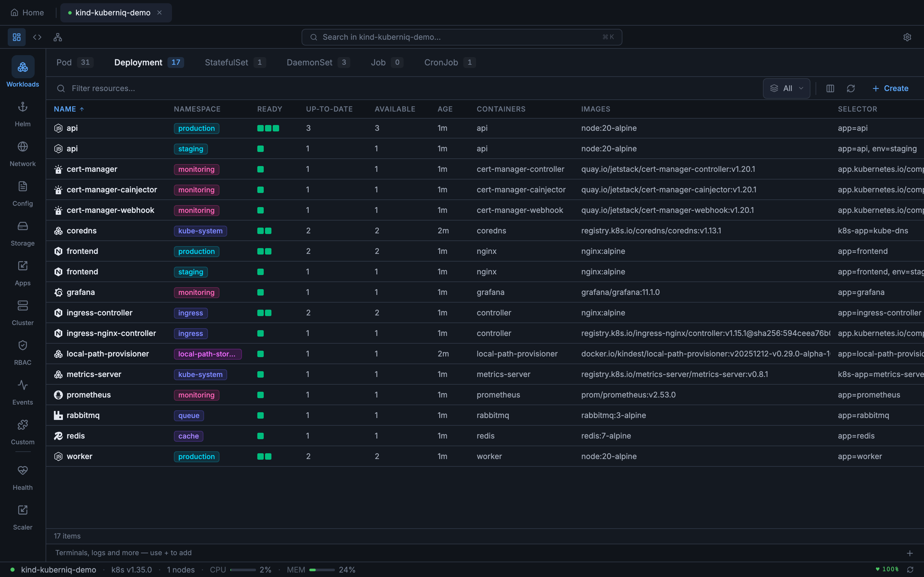924x577 pixels.
Task: Select the RBAC sidebar icon
Action: pyautogui.click(x=22, y=351)
